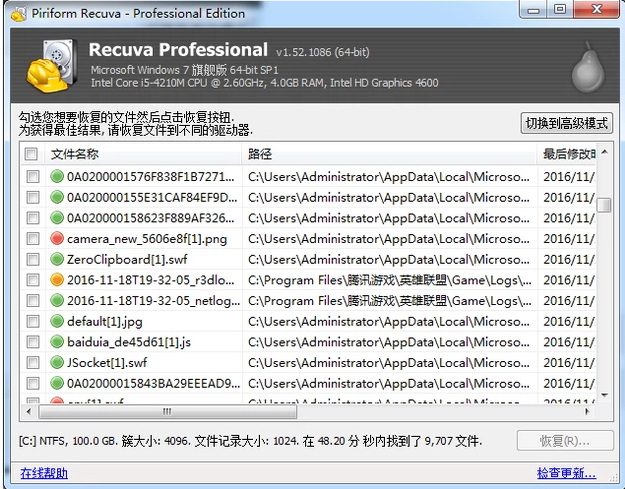Viewport: 625px width, 489px height.
Task: Click green status dot for default[1].jpg
Action: coord(57,321)
